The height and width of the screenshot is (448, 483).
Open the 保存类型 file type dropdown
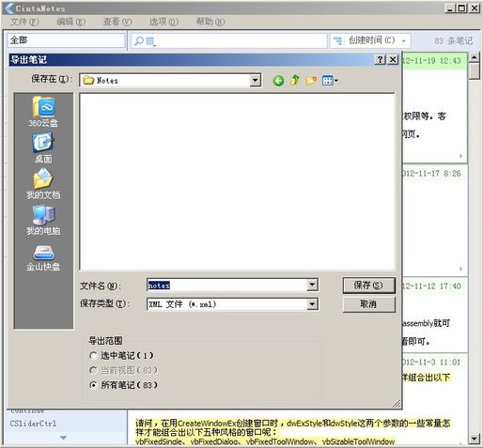[312, 304]
